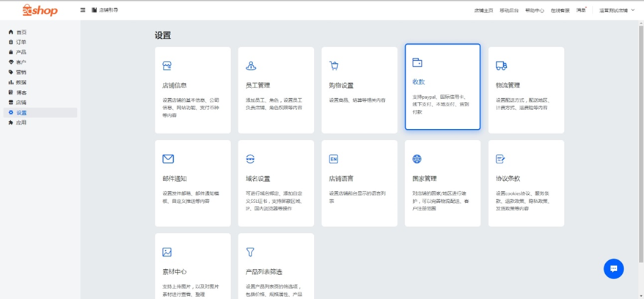Click the 员工管理 staff management icon
Image resolution: width=644 pixels, height=299 pixels.
pyautogui.click(x=251, y=66)
